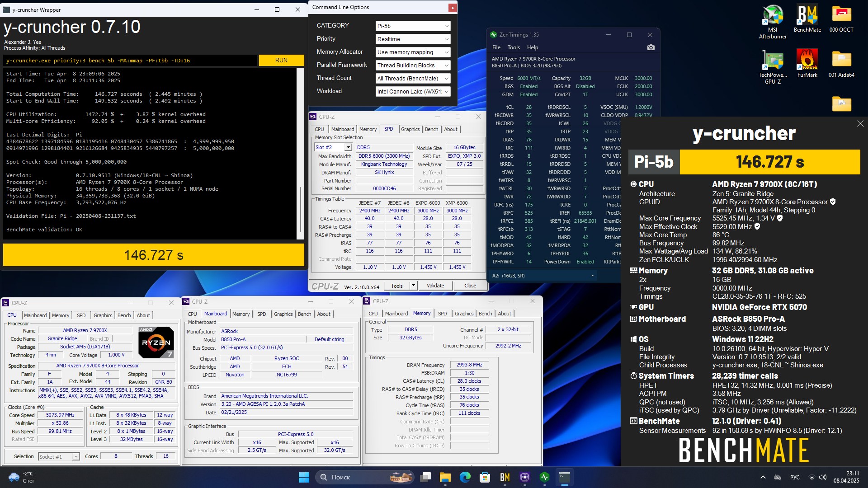Close the BenchMate result panel

(x=860, y=124)
